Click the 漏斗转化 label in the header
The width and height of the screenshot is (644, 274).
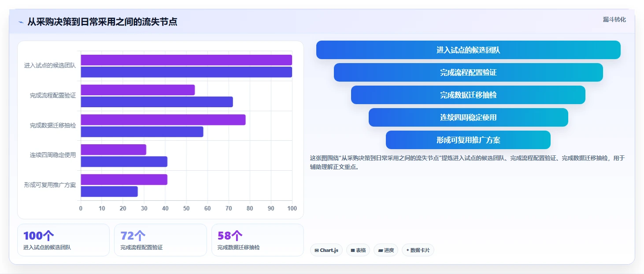click(614, 19)
